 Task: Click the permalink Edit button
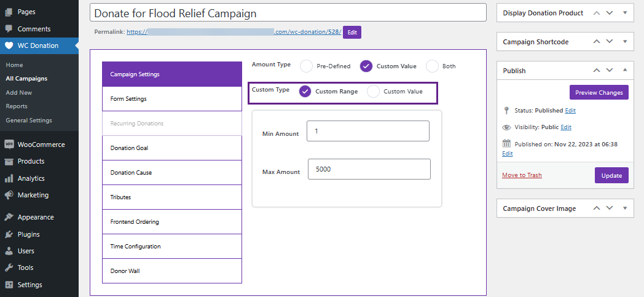tap(352, 33)
